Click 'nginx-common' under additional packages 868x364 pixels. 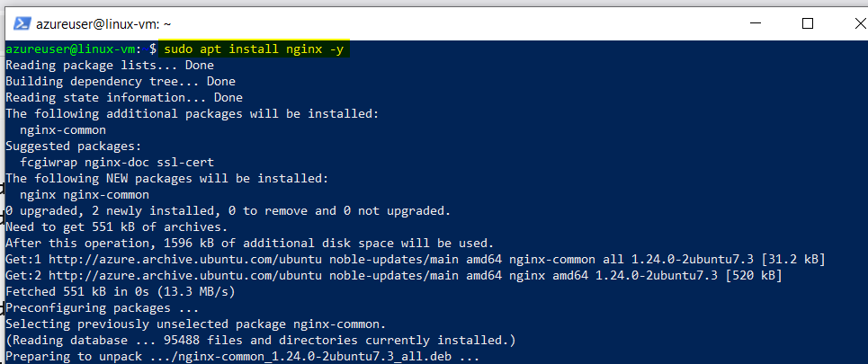63,130
